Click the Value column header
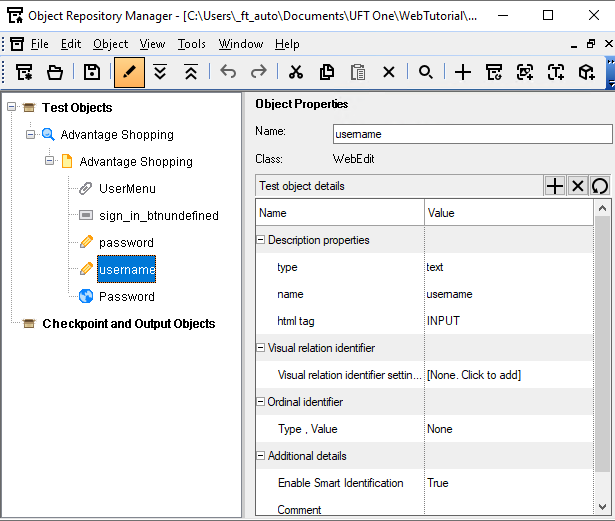The height and width of the screenshot is (521, 615). [509, 213]
